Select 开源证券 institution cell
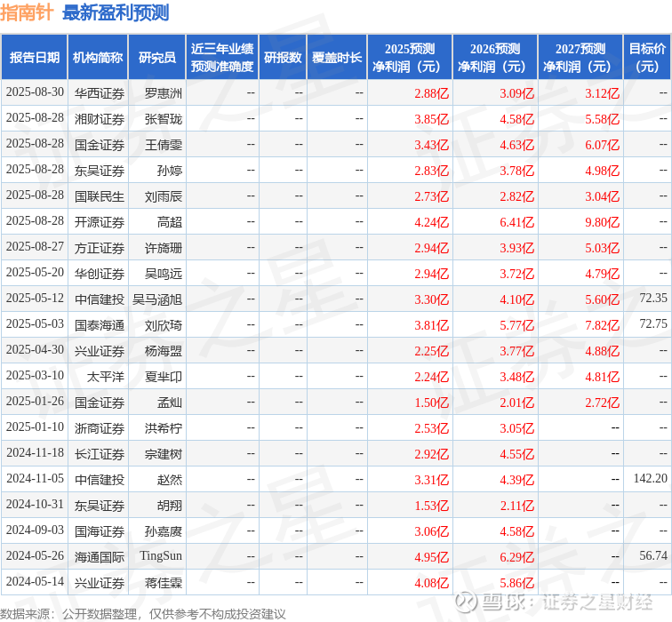The image size is (672, 622). click(x=100, y=222)
